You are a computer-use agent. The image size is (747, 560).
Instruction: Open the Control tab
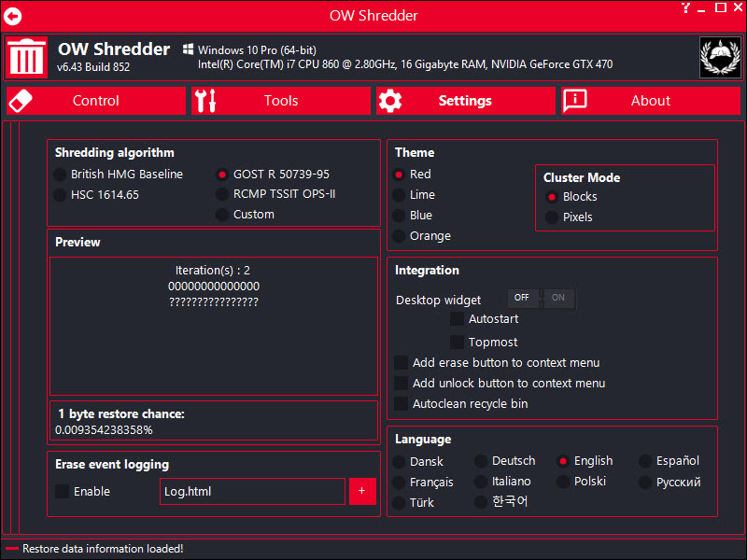pyautogui.click(x=96, y=101)
